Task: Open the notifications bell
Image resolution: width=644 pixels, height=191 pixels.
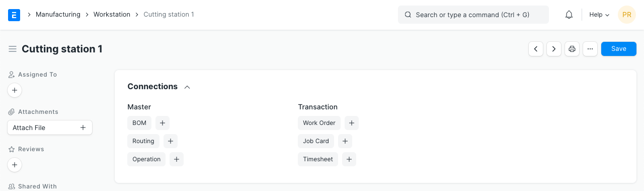Action: click(569, 15)
